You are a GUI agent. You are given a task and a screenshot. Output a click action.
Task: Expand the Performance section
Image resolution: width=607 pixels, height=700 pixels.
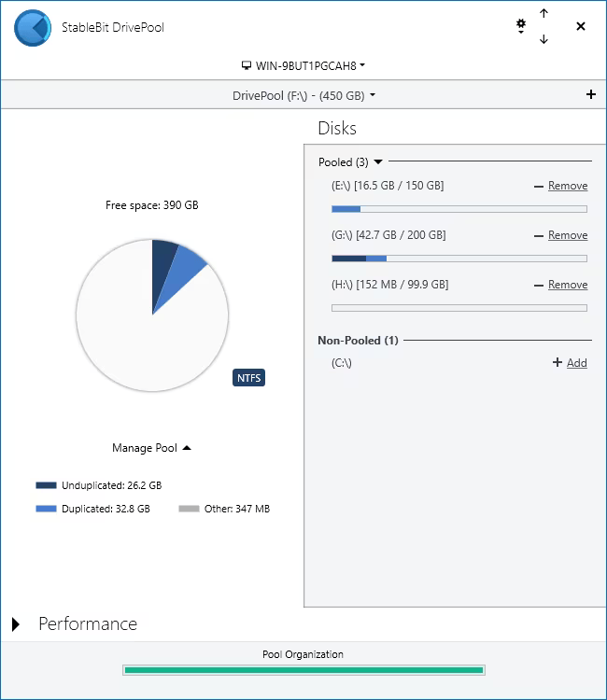17,624
